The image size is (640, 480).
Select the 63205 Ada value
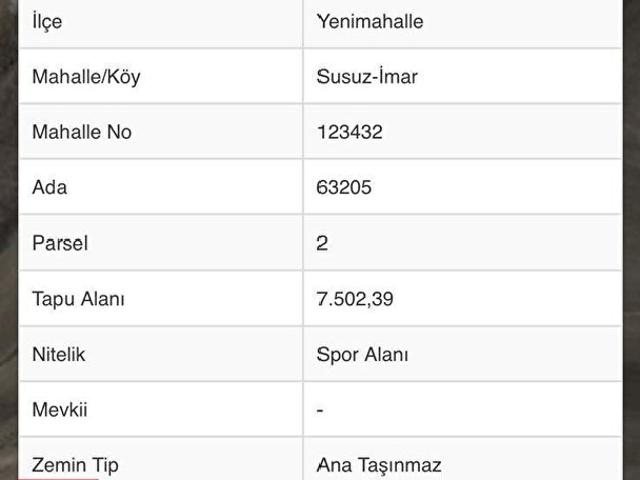pyautogui.click(x=345, y=188)
